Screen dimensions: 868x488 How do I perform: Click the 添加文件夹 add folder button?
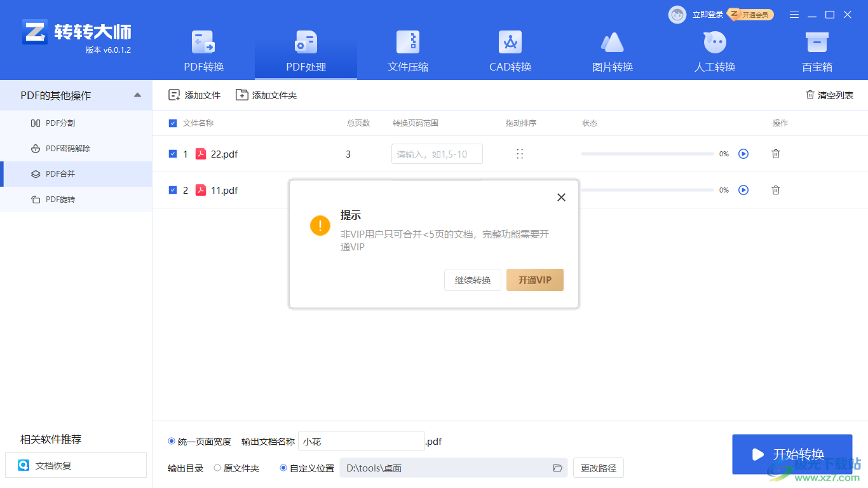[266, 95]
